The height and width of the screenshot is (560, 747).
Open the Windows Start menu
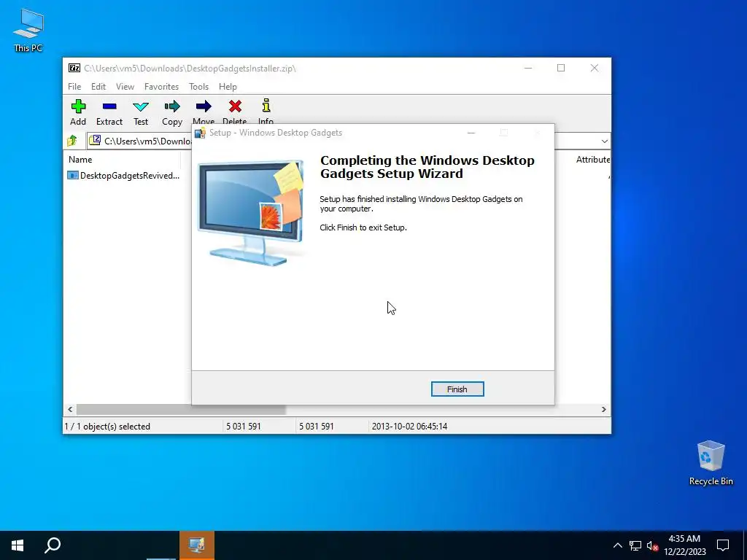[x=18, y=545]
